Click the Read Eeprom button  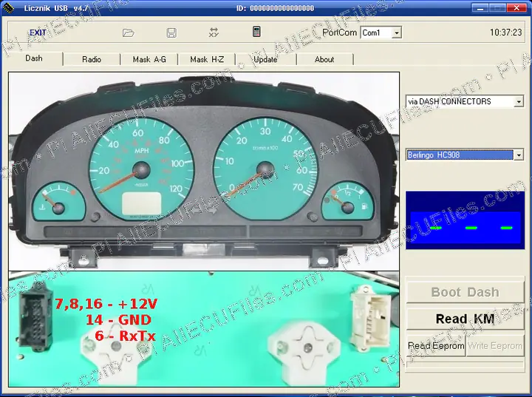coord(436,346)
